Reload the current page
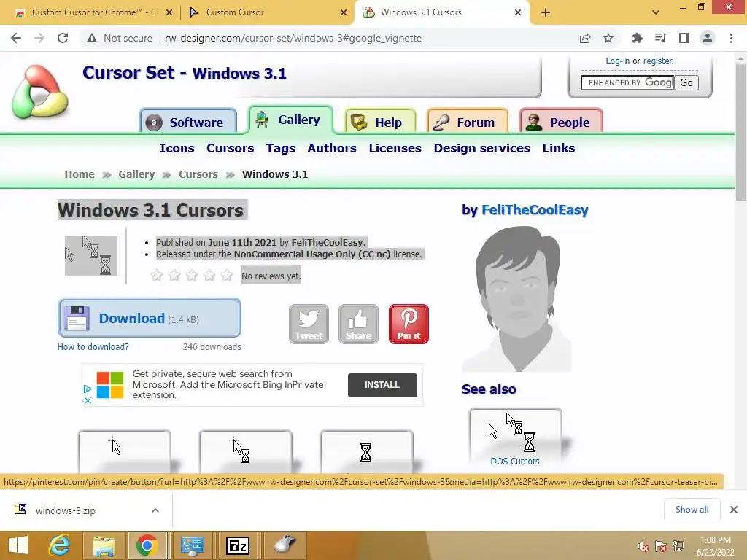 point(63,38)
